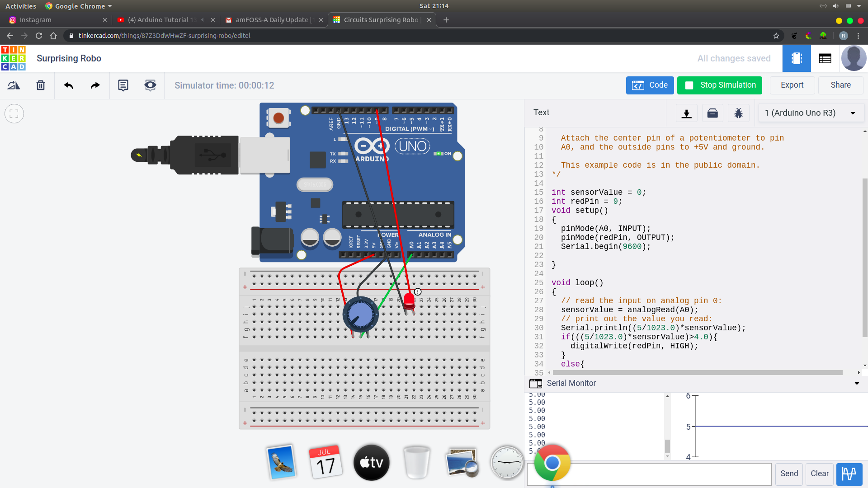Click the serial output scrollbar
This screenshot has width=868, height=488.
(x=667, y=446)
